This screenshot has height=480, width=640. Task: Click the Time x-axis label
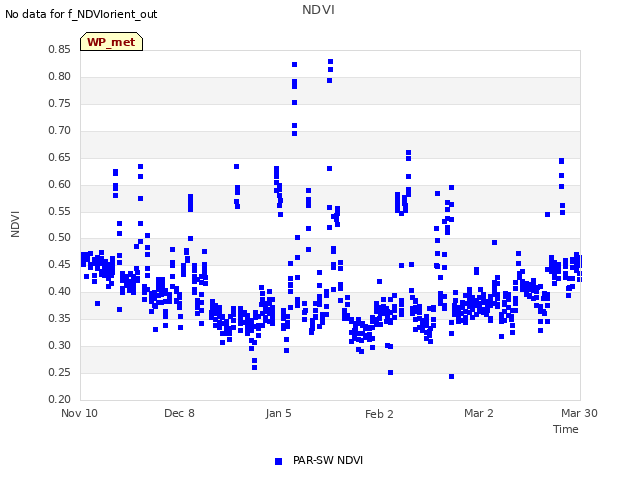click(566, 429)
